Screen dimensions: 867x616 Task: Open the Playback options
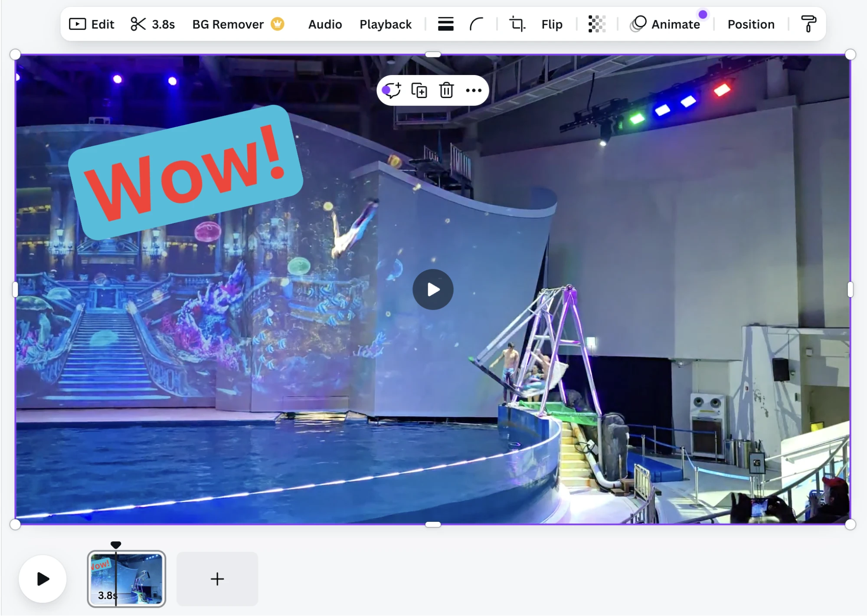[x=385, y=24]
